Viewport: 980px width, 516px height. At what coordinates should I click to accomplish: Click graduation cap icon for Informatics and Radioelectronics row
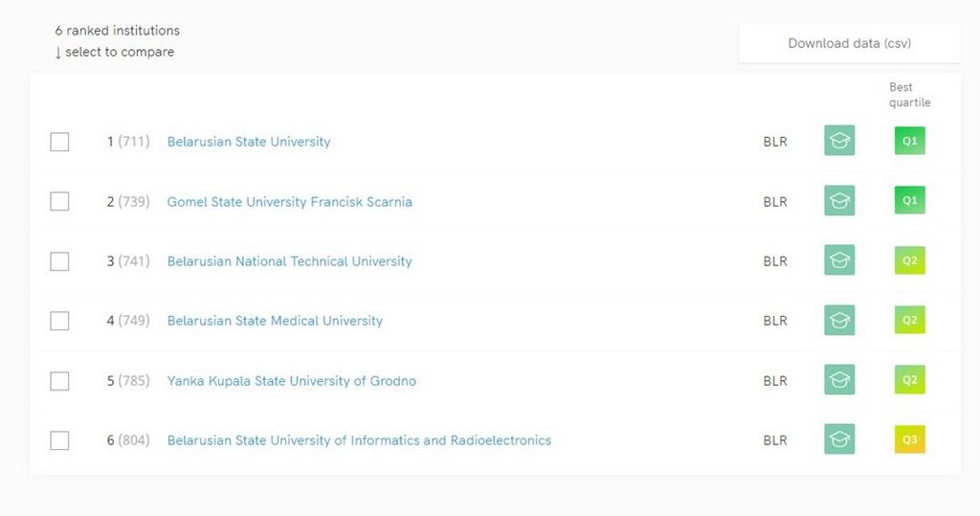pyautogui.click(x=839, y=439)
